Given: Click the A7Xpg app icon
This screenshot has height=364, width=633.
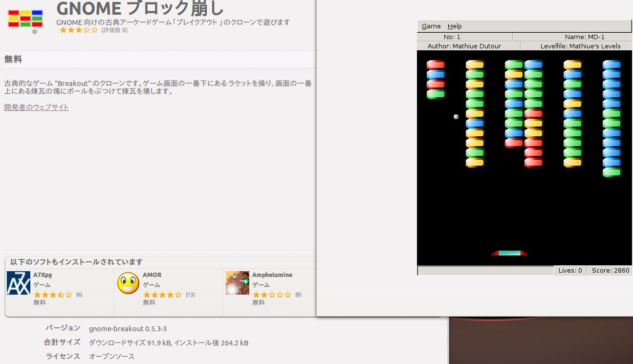Looking at the screenshot, I should [x=19, y=283].
